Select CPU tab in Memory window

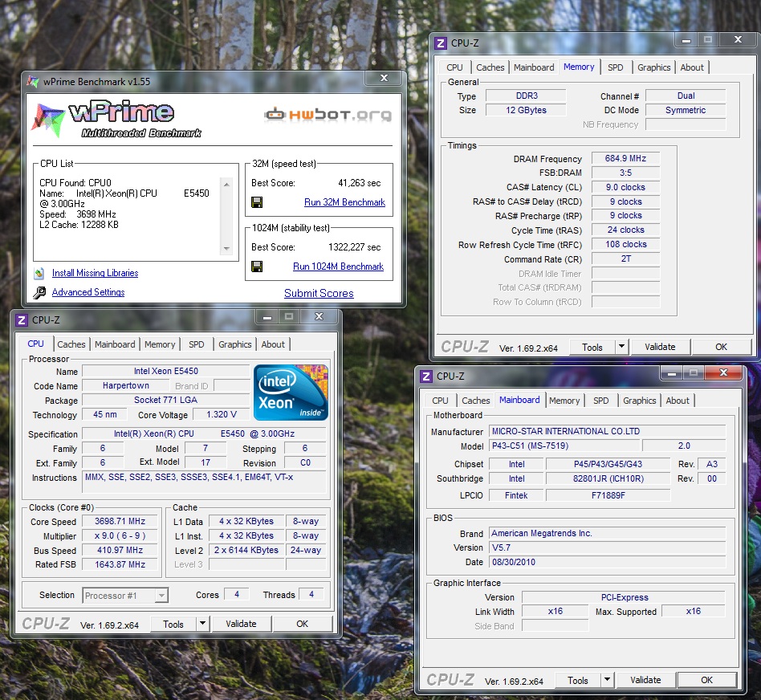pyautogui.click(x=455, y=67)
